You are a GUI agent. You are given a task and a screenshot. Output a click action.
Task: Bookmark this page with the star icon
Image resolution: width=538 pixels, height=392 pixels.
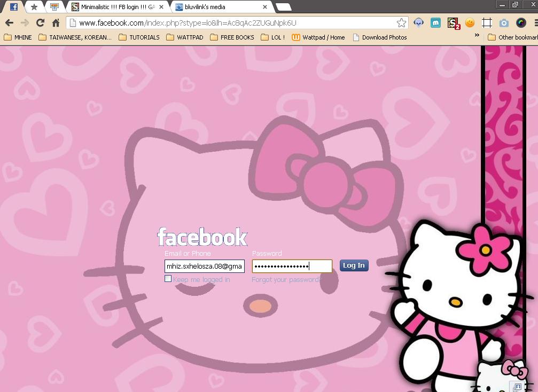[401, 23]
